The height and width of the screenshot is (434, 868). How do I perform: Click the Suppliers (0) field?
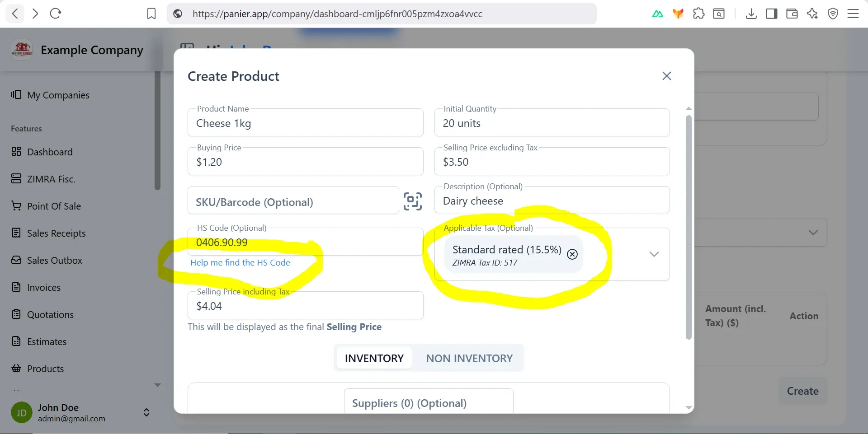click(429, 401)
